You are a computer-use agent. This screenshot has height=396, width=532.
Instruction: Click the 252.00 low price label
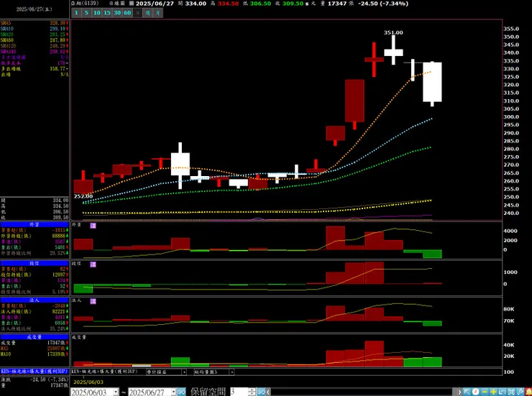tap(83, 196)
